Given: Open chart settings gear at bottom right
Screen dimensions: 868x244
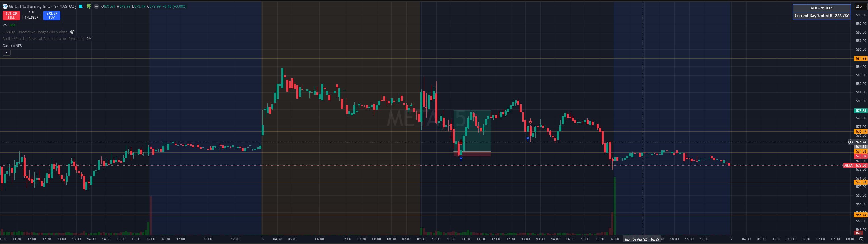Looking at the screenshot, I should coord(861,239).
